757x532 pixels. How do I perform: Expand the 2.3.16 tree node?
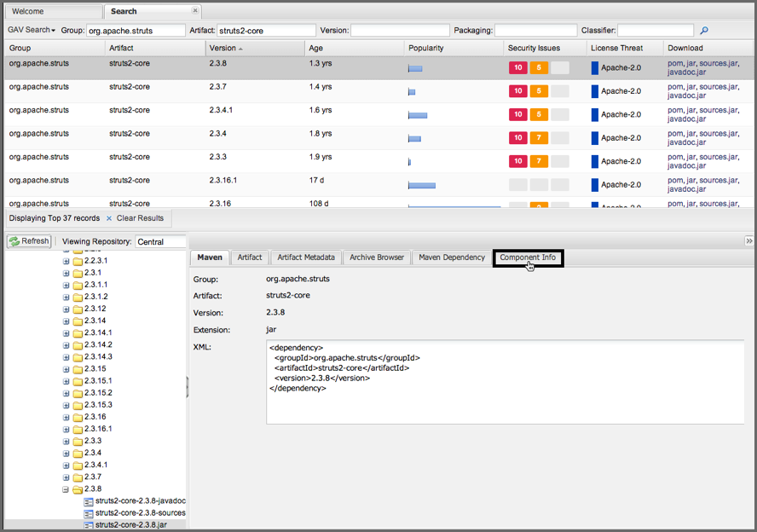pos(66,417)
